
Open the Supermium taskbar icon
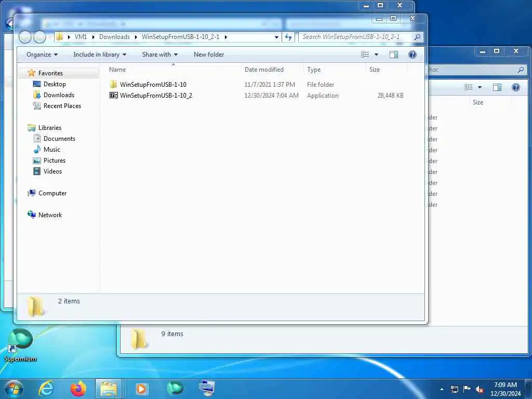tap(175, 388)
